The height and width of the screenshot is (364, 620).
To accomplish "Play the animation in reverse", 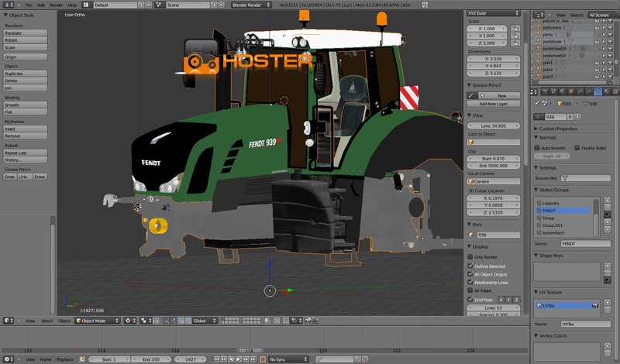I will pos(231,359).
